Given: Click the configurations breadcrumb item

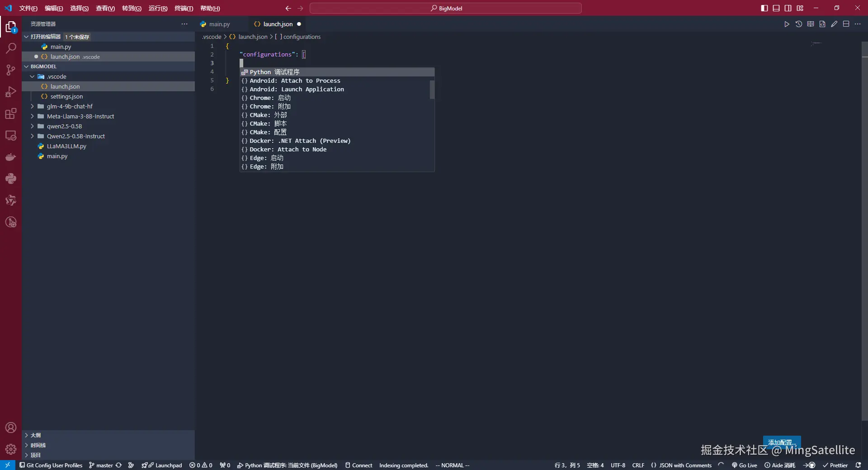Looking at the screenshot, I should 298,37.
